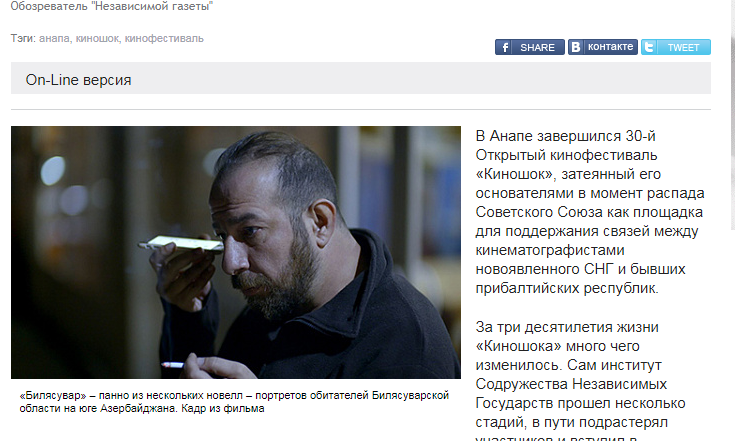Click the photo caption about «Билясувар»

[x=234, y=402]
